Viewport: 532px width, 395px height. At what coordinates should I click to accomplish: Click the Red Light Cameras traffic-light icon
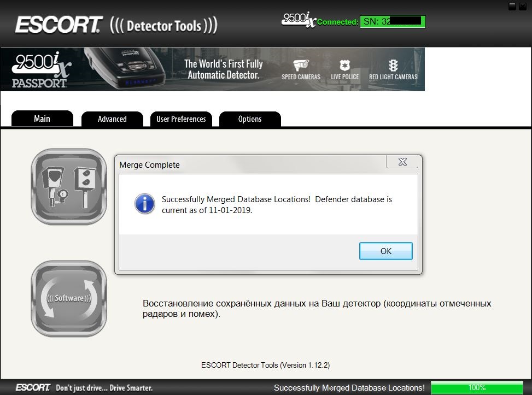tap(393, 66)
